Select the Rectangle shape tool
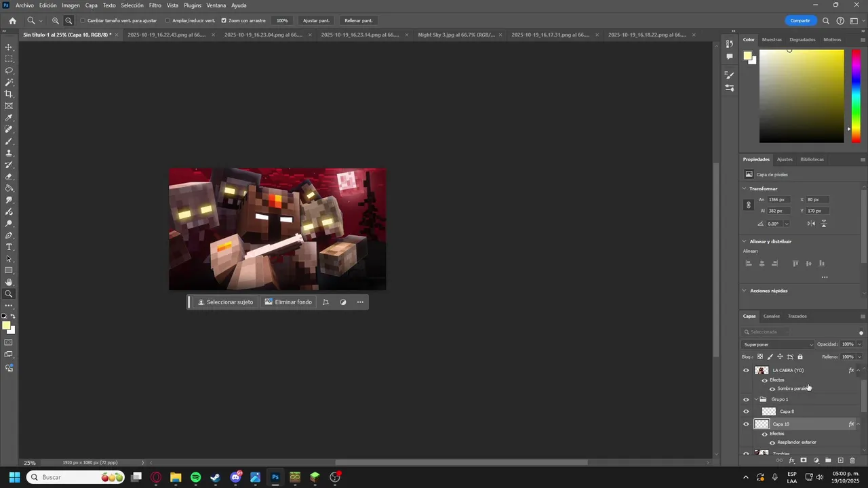868x488 pixels. [x=9, y=270]
